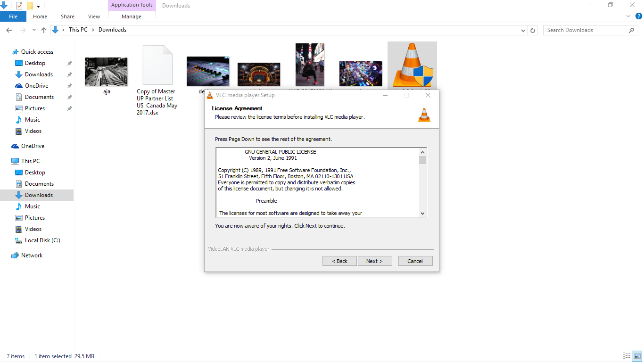Open Music under Quick access
This screenshot has width=644, height=362.
click(x=33, y=120)
